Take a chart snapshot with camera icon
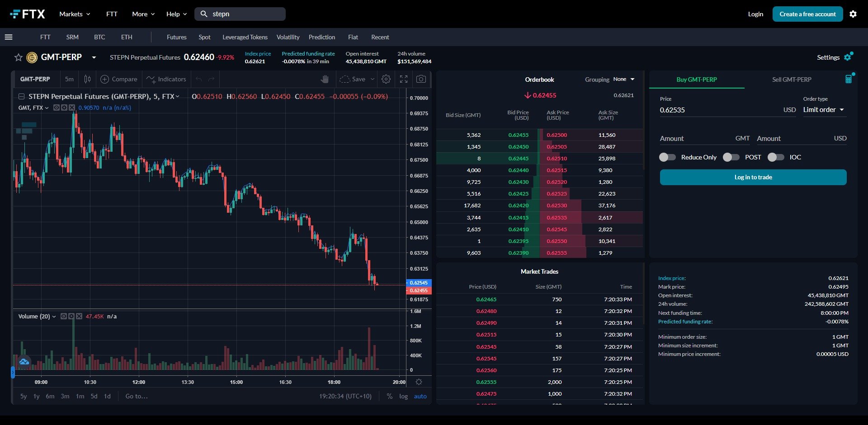 click(421, 79)
